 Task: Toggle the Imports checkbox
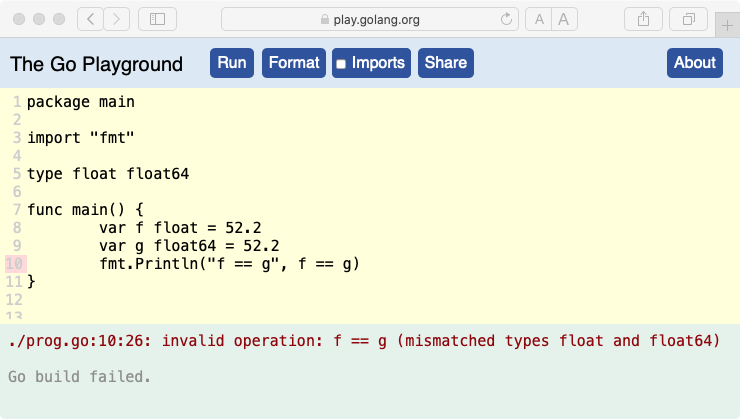tap(341, 64)
